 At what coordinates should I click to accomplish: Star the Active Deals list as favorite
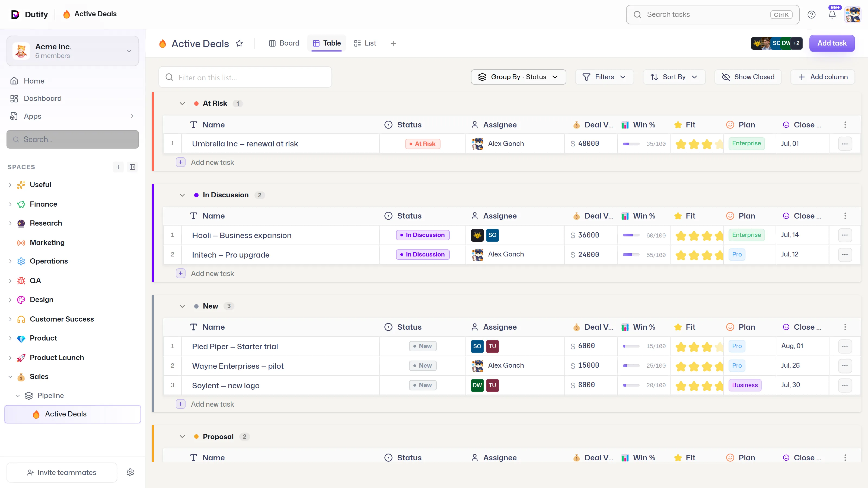pos(239,43)
